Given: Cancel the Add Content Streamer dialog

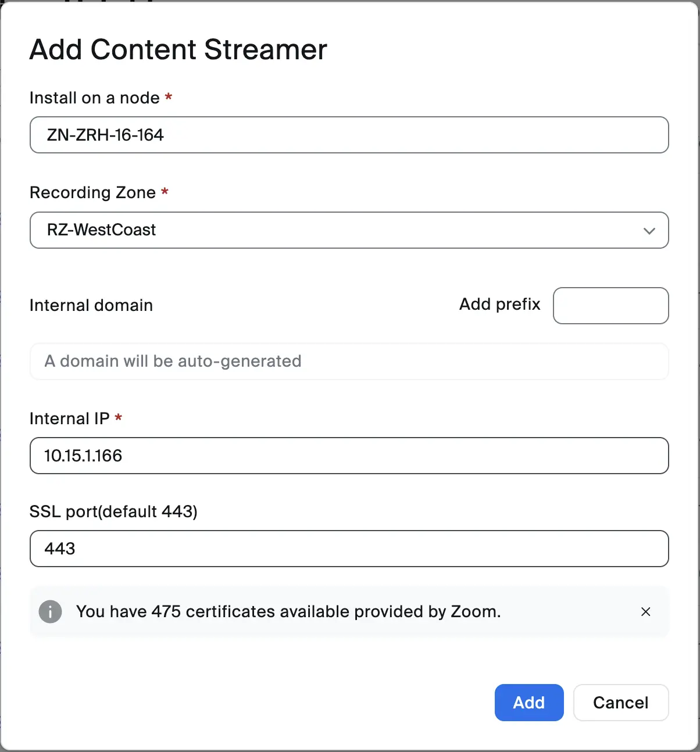Looking at the screenshot, I should coord(620,703).
